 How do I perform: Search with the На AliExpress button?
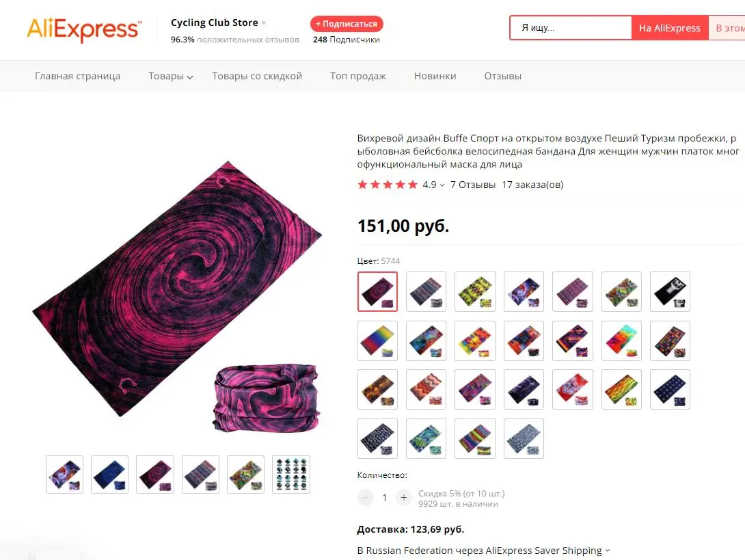(669, 28)
